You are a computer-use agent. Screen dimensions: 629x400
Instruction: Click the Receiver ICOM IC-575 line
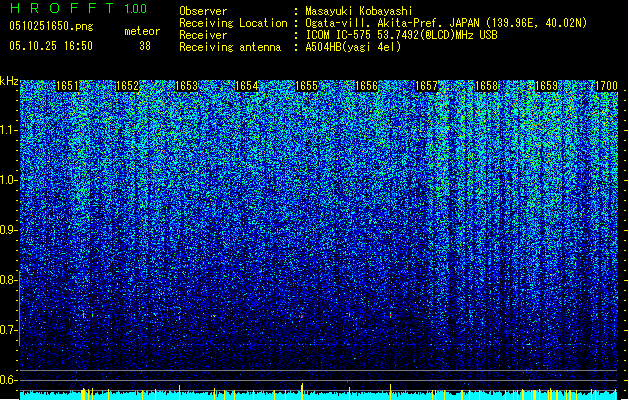coord(401,35)
